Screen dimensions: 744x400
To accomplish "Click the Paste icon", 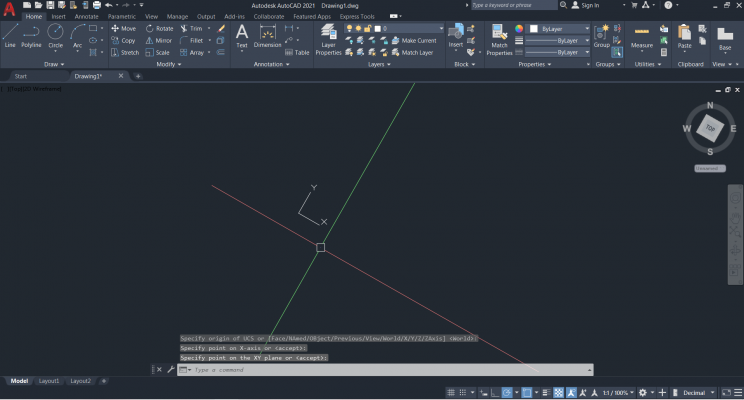I will coord(684,36).
